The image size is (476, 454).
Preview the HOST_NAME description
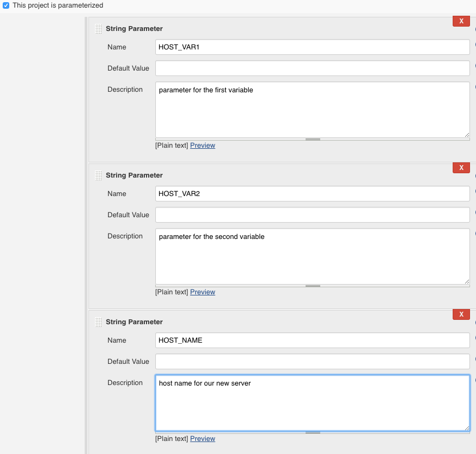tap(202, 439)
